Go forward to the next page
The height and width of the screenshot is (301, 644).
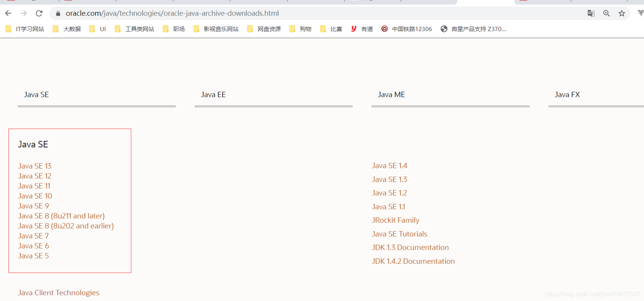click(23, 13)
